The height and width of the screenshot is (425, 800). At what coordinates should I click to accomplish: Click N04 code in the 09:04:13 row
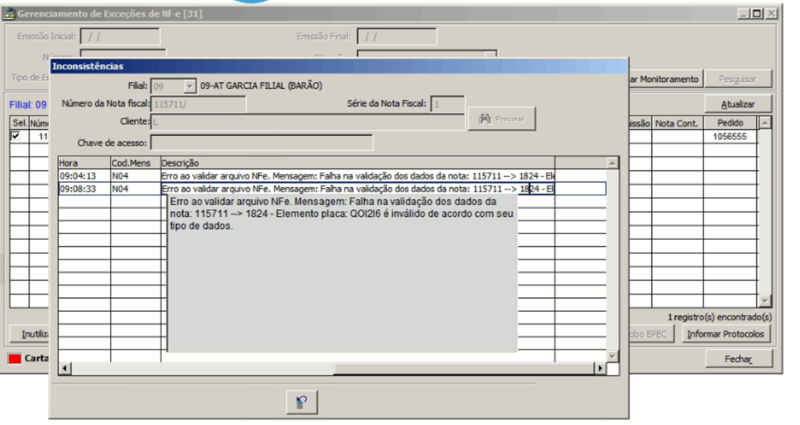(120, 176)
